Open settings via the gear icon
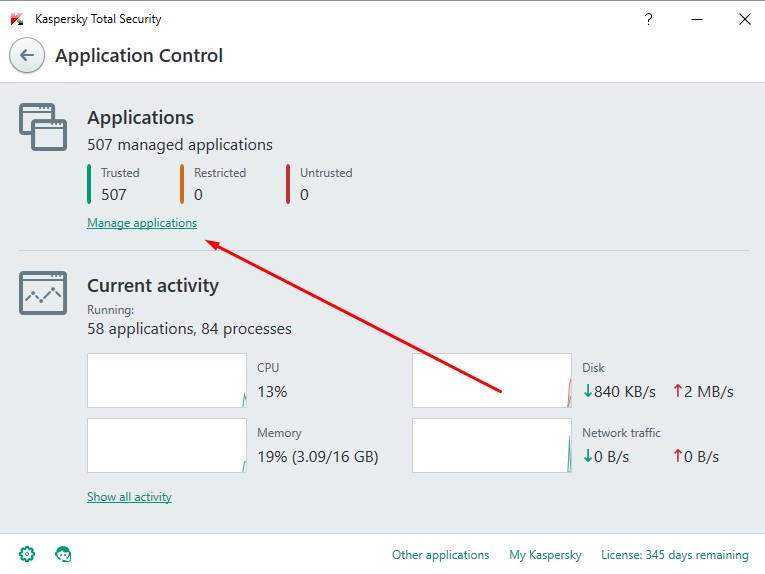Image resolution: width=765 pixels, height=574 pixels. [27, 554]
